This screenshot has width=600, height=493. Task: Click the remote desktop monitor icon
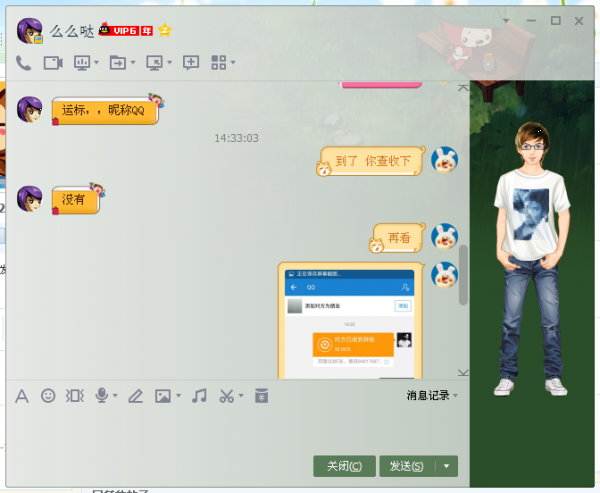coord(155,63)
